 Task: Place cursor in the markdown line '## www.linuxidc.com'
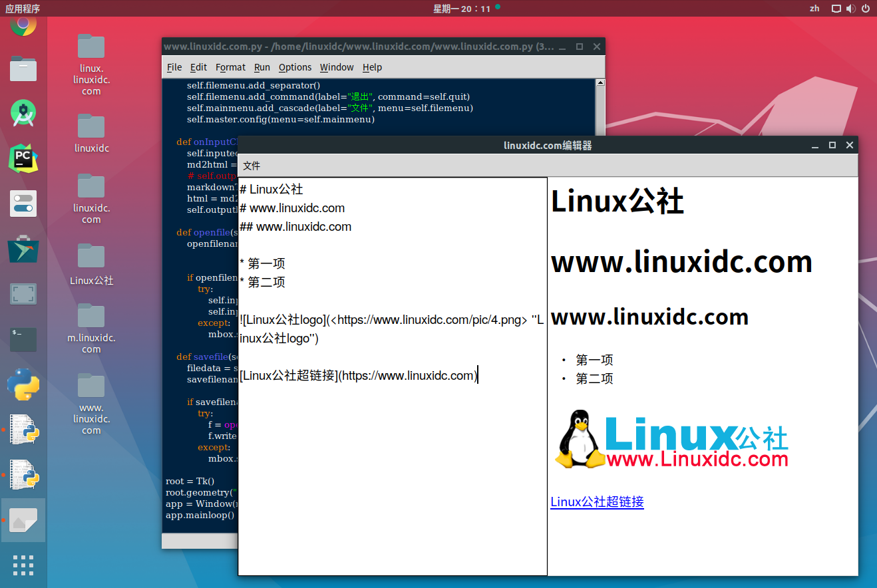point(295,227)
